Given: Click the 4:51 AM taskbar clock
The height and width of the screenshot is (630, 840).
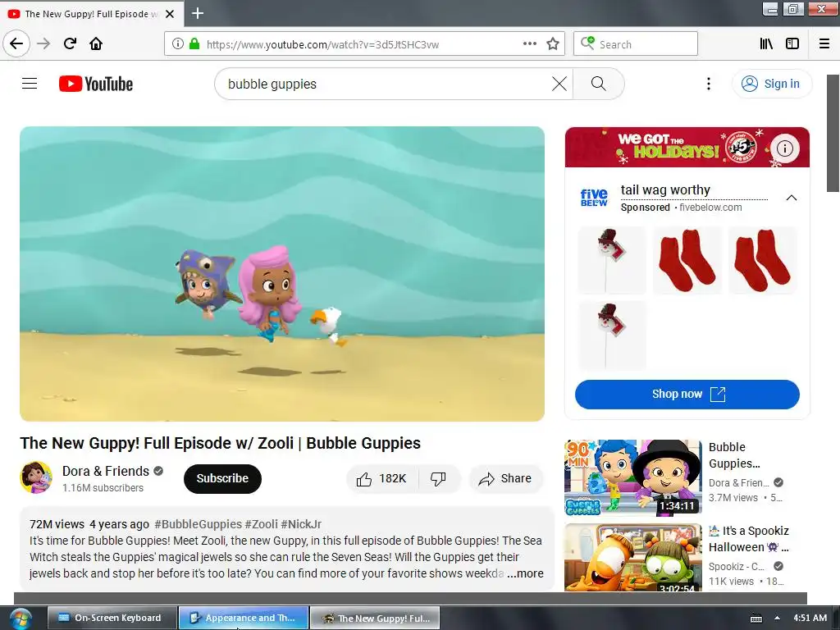Looking at the screenshot, I should (810, 618).
